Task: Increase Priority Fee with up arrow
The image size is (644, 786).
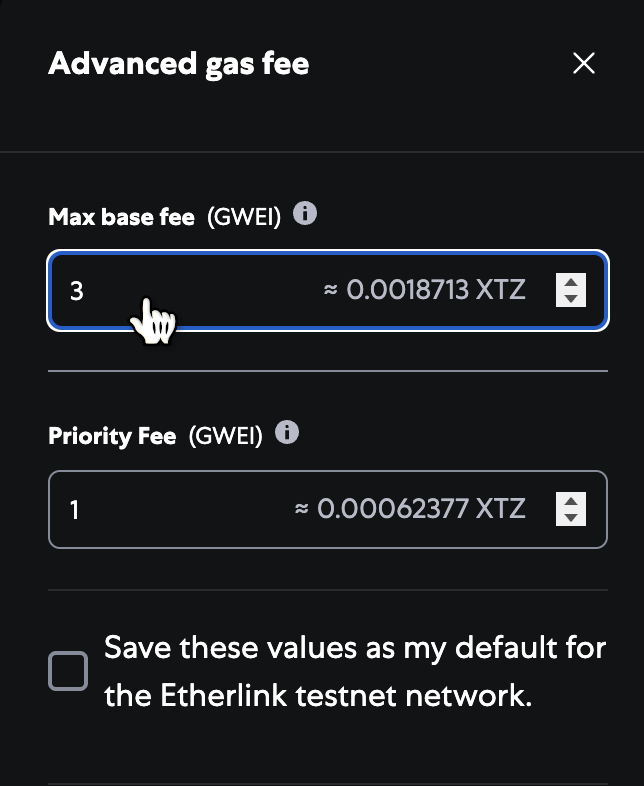Action: pyautogui.click(x=570, y=501)
